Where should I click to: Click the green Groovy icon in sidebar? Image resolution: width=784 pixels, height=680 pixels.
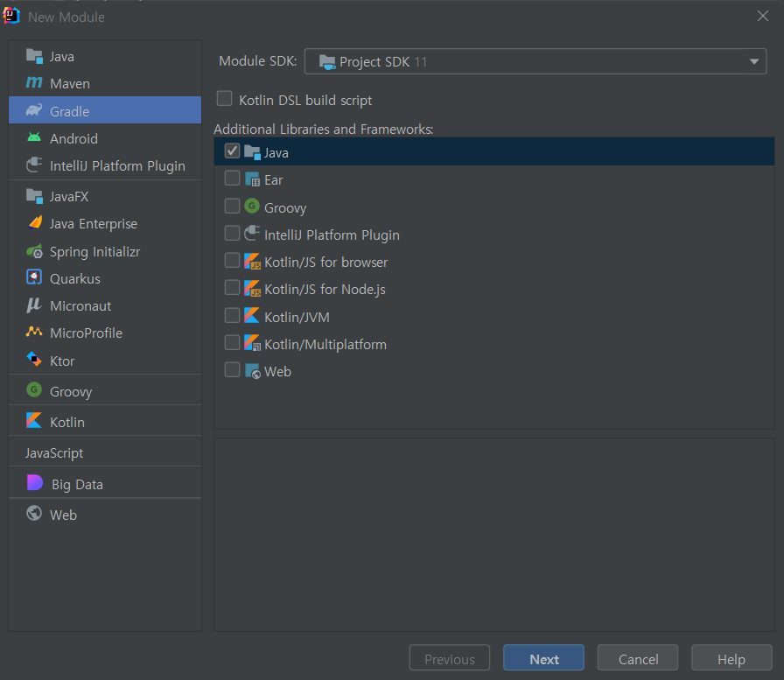[x=34, y=389]
